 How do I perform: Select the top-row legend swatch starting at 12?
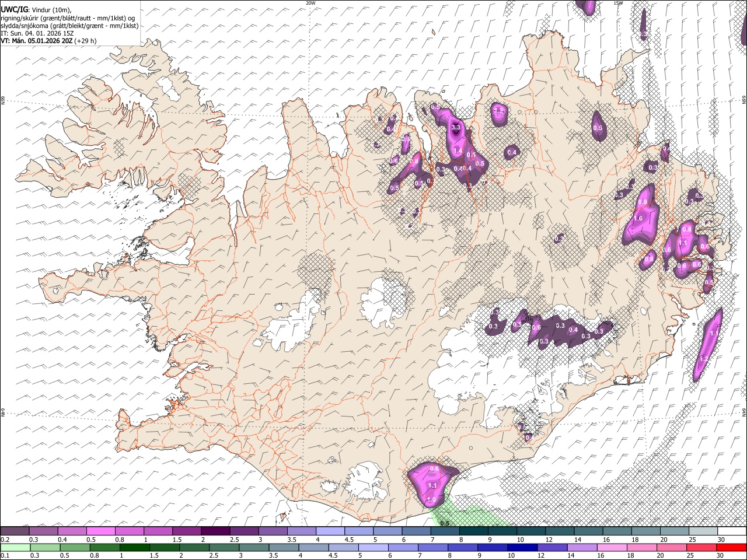point(559,531)
